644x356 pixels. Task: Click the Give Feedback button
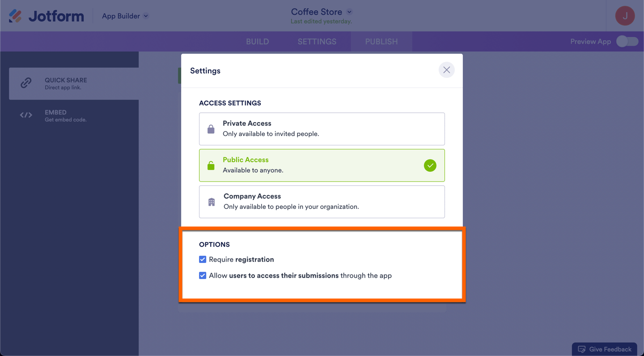point(605,349)
